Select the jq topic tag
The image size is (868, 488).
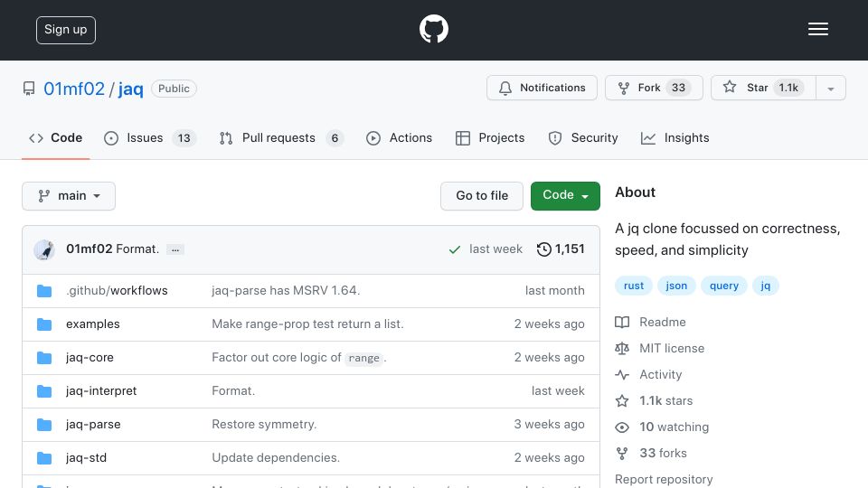coord(766,286)
